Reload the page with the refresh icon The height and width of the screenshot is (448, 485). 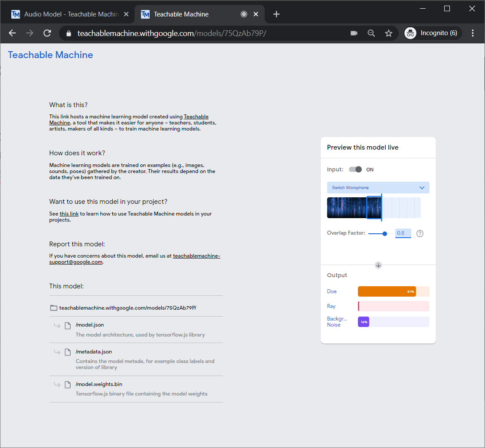[x=47, y=33]
